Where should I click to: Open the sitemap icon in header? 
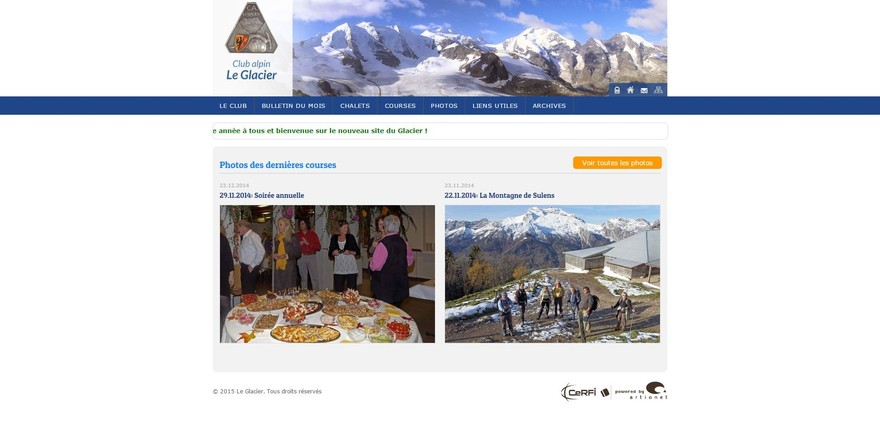pos(658,90)
